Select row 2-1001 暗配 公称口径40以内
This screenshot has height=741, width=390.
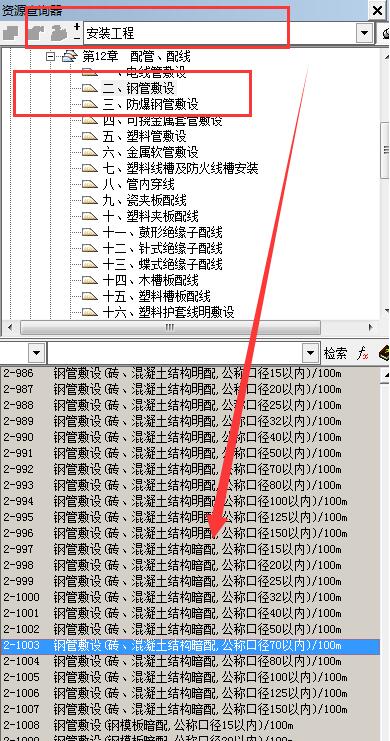tap(190, 613)
